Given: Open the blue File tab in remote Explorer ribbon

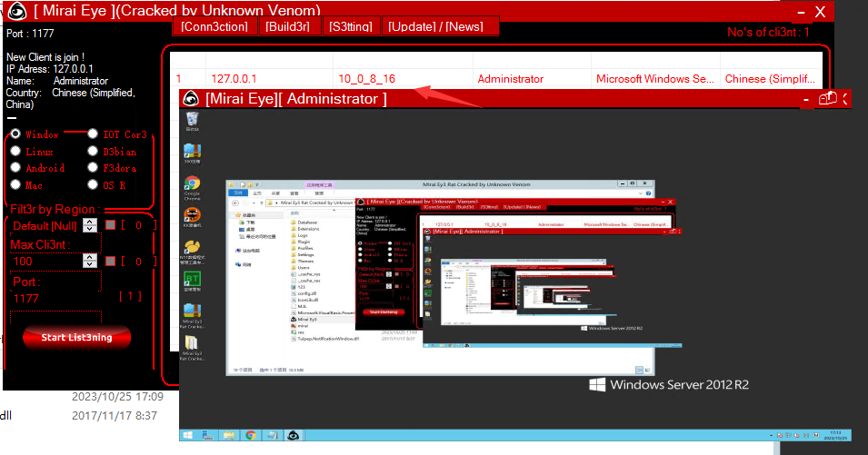Looking at the screenshot, I should [x=238, y=193].
